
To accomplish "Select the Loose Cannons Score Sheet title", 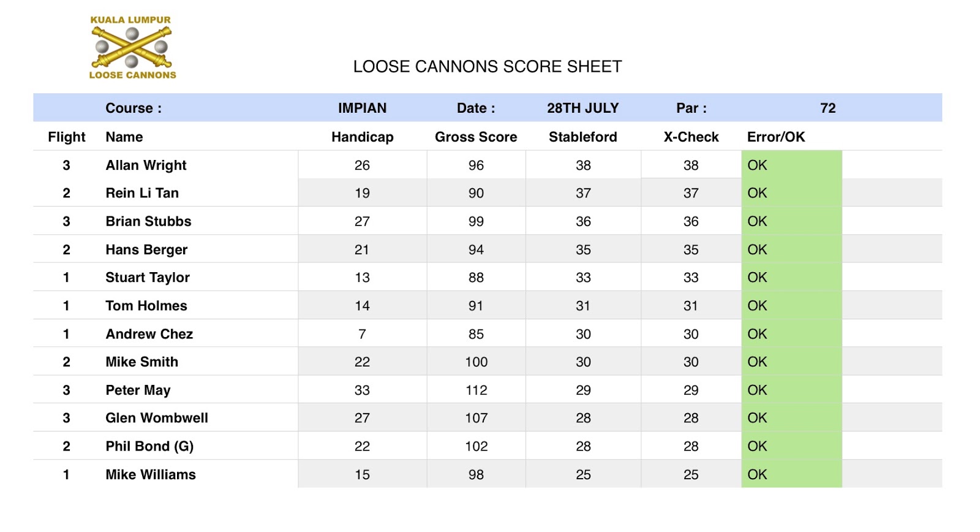I will click(487, 67).
